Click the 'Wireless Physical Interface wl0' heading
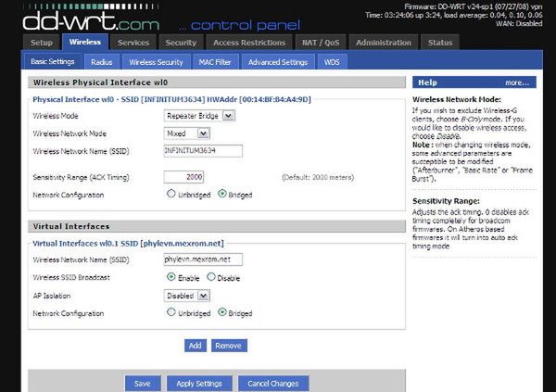This screenshot has height=392, width=556. point(100,82)
